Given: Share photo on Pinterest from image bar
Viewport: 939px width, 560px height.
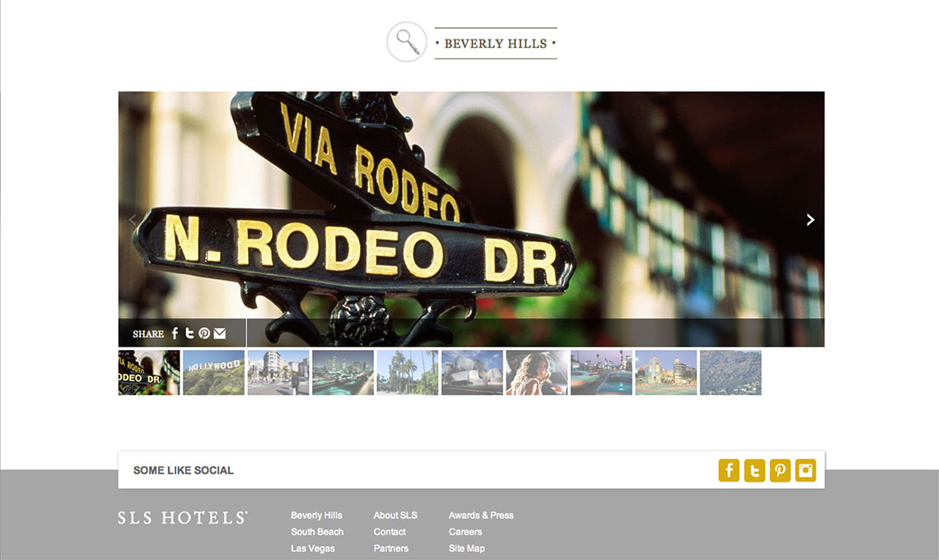Looking at the screenshot, I should [x=204, y=334].
